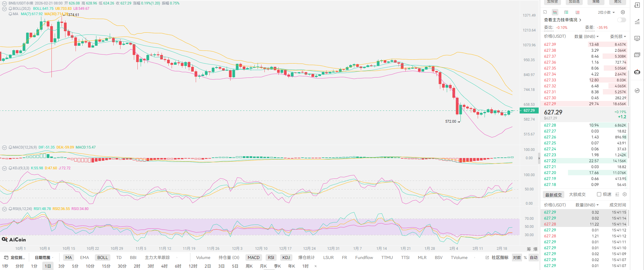Screen dimensions: 644x270
Task: Enable the 极速 checkbox
Action: tap(599, 194)
